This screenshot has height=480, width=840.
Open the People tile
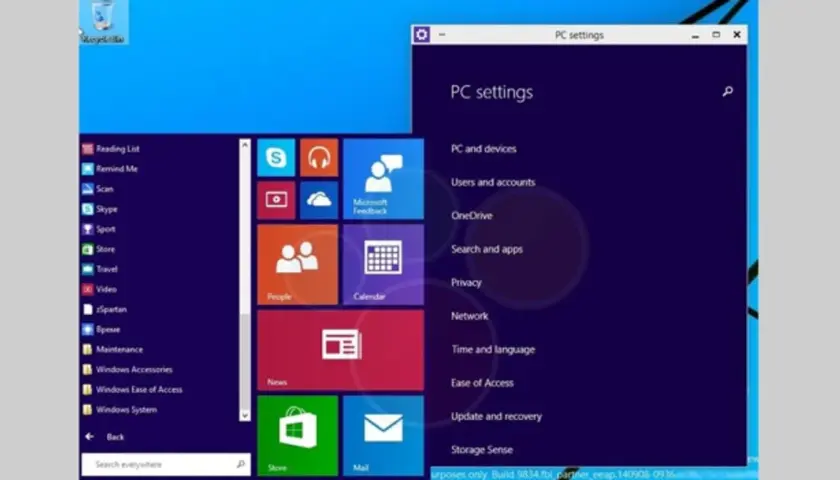[297, 265]
